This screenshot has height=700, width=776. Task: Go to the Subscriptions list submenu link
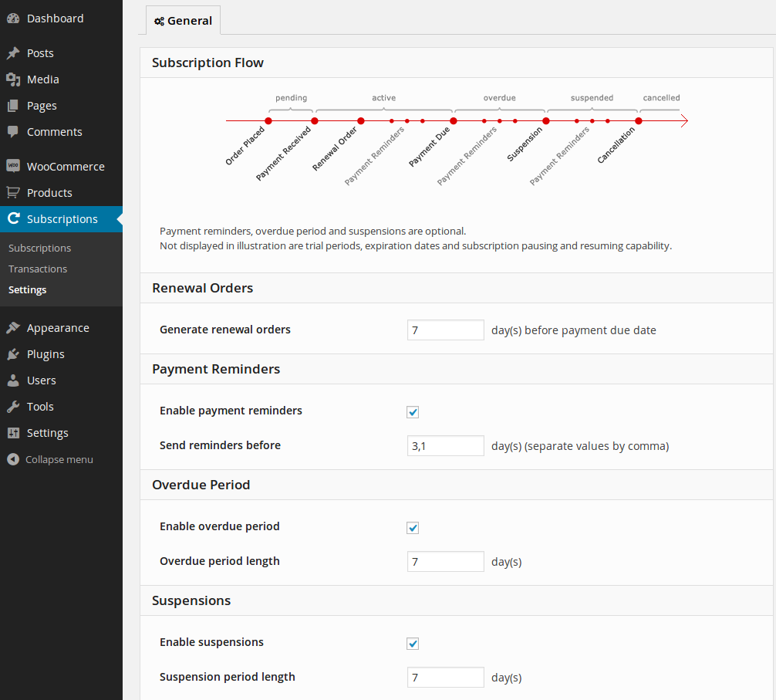tap(39, 248)
